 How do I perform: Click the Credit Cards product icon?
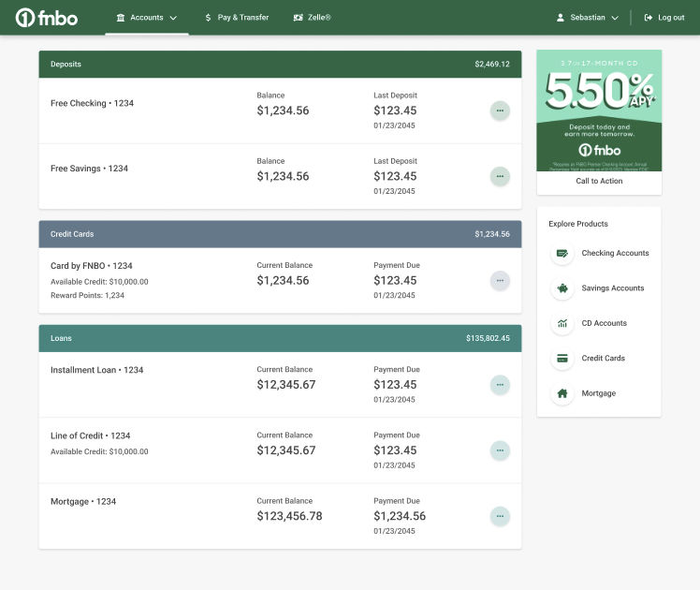(562, 359)
